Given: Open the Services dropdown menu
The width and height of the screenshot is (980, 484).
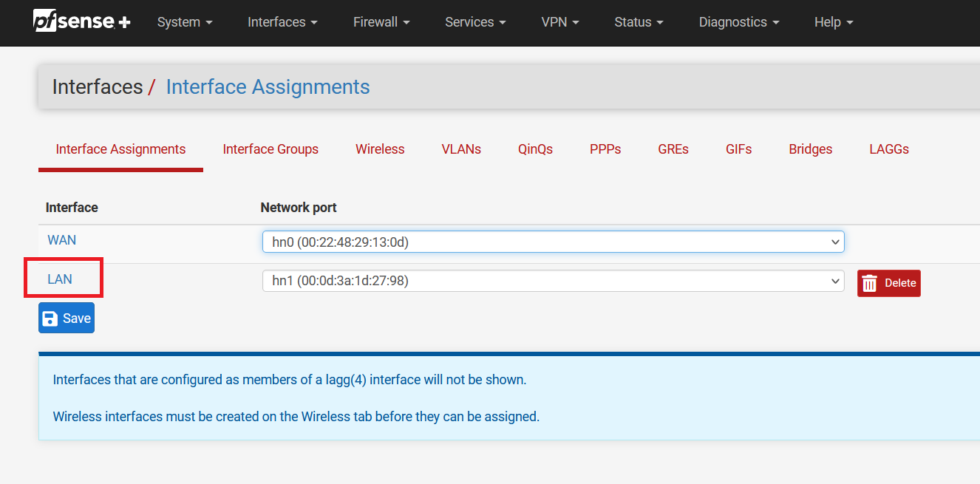Looking at the screenshot, I should [x=475, y=22].
